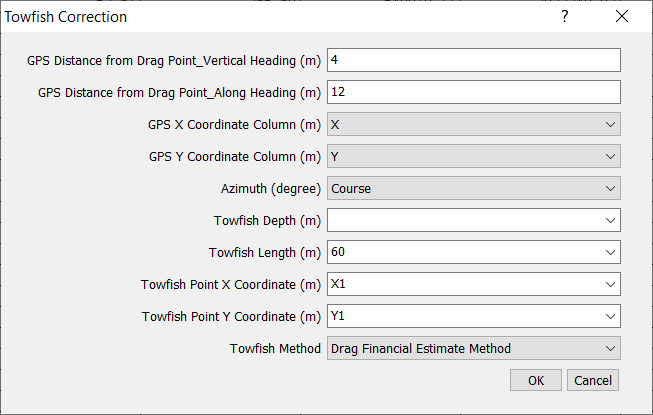Open Towfish Point Y Coordinate dropdown arrow
Viewport: 653px width, 415px height.
(x=610, y=316)
